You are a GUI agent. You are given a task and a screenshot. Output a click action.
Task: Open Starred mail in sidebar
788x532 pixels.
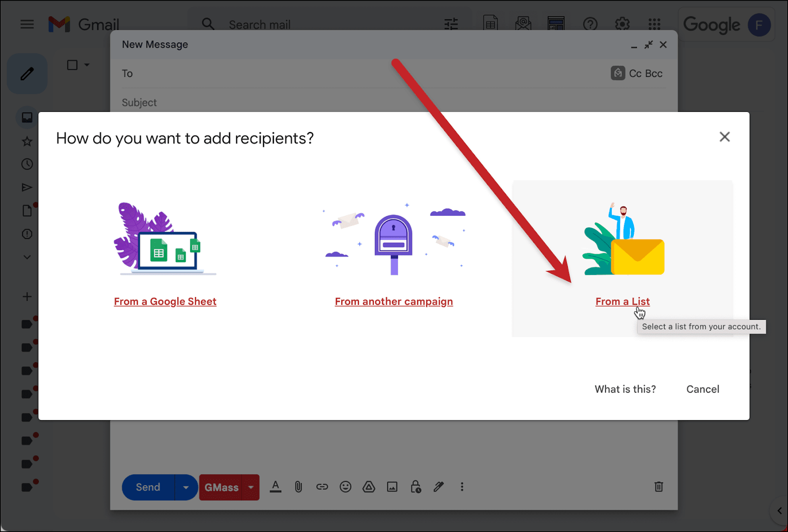click(27, 142)
